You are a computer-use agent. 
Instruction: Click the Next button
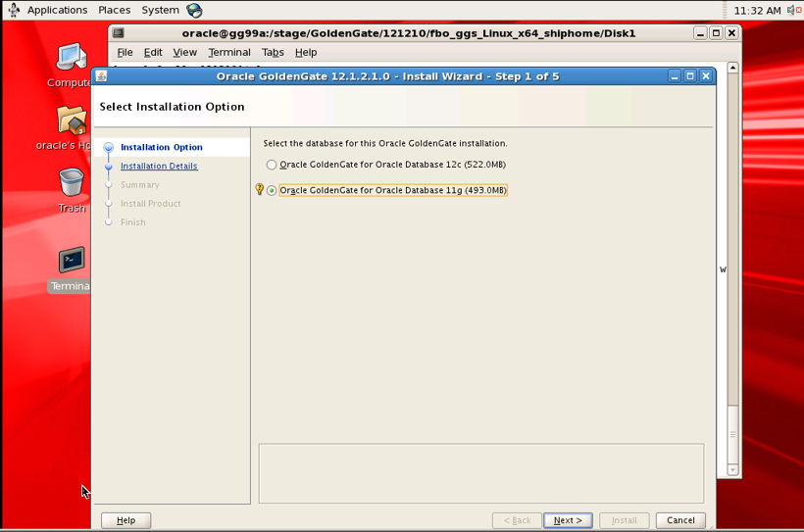point(568,520)
